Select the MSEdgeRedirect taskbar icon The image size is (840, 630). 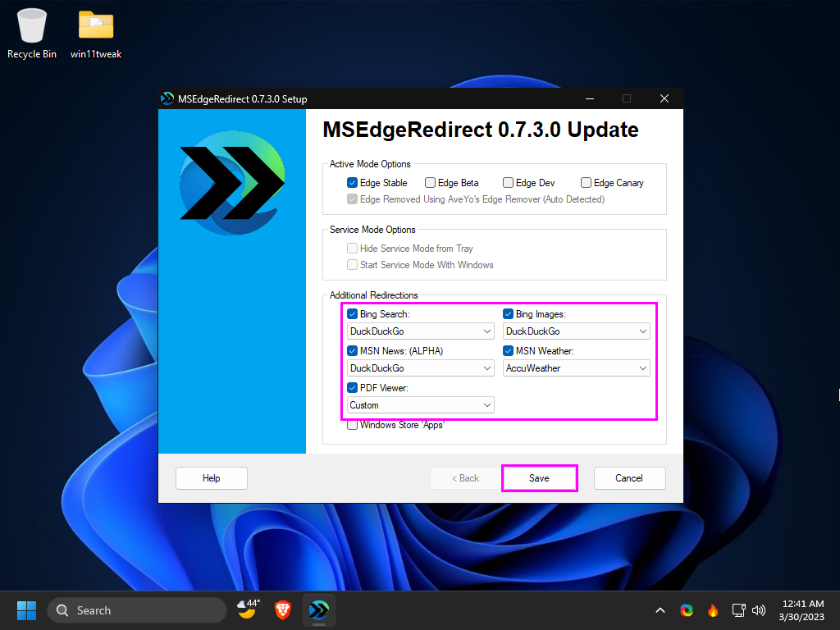click(x=319, y=610)
